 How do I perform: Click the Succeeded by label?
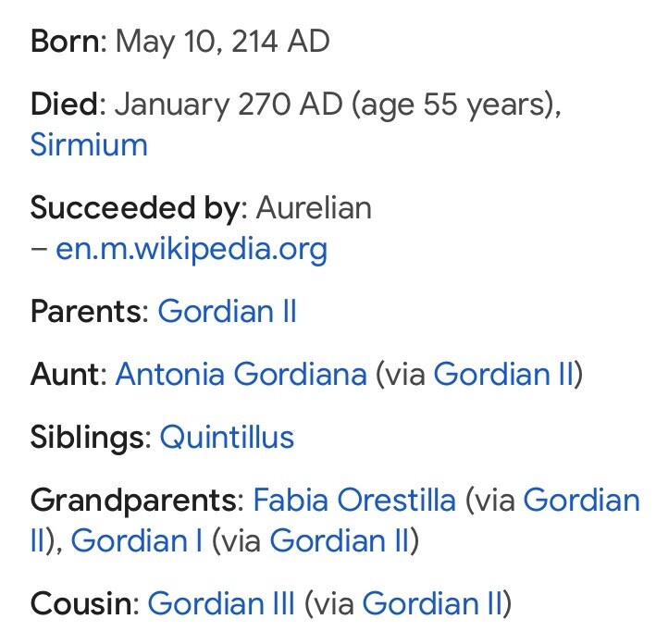coord(134,208)
